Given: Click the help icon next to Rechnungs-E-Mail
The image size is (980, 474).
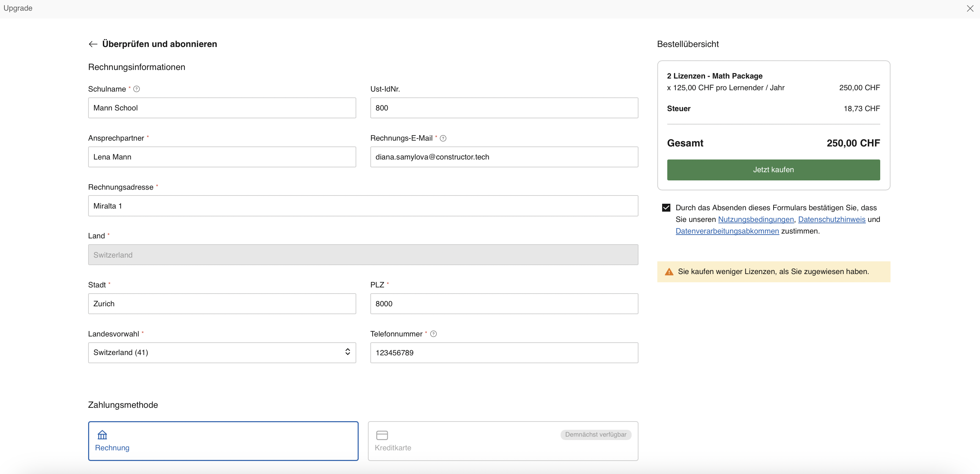Looking at the screenshot, I should [443, 138].
